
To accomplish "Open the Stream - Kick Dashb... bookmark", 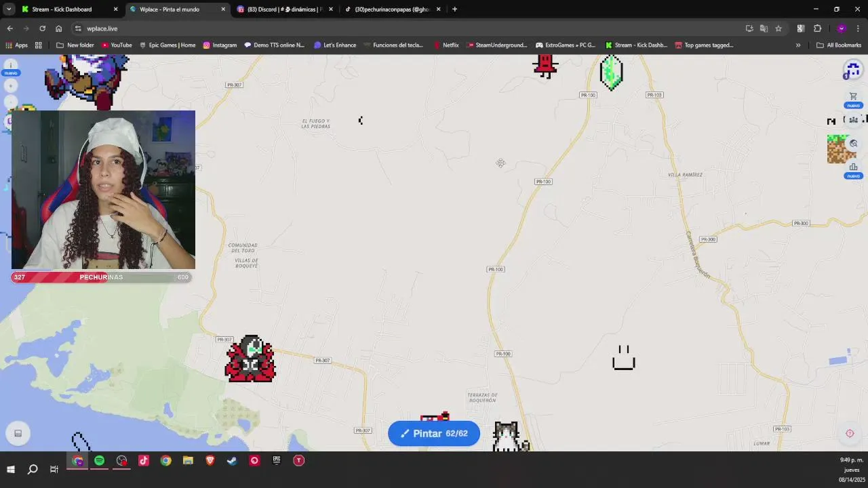I will point(636,45).
